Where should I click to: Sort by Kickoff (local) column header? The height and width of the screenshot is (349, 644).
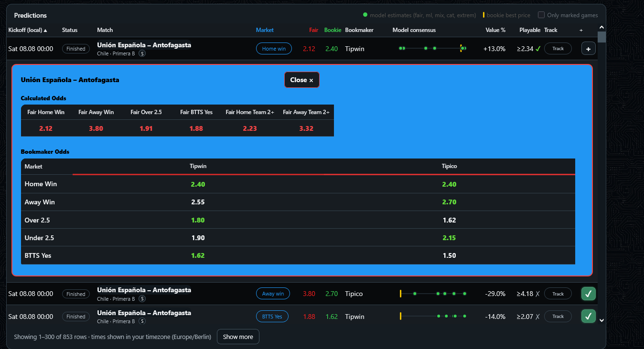pyautogui.click(x=28, y=30)
